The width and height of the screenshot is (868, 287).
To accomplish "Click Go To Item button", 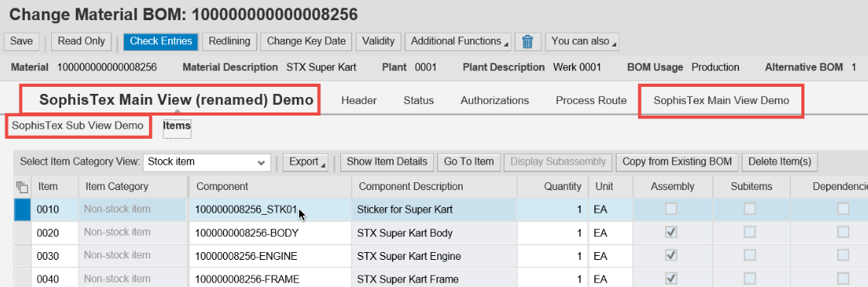I will pos(469,162).
